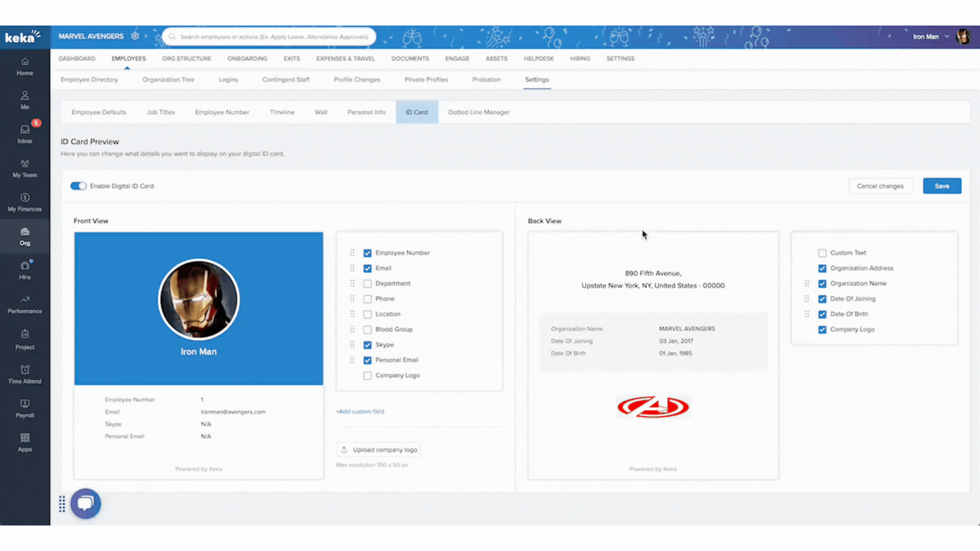Click the Save button

[x=942, y=186]
